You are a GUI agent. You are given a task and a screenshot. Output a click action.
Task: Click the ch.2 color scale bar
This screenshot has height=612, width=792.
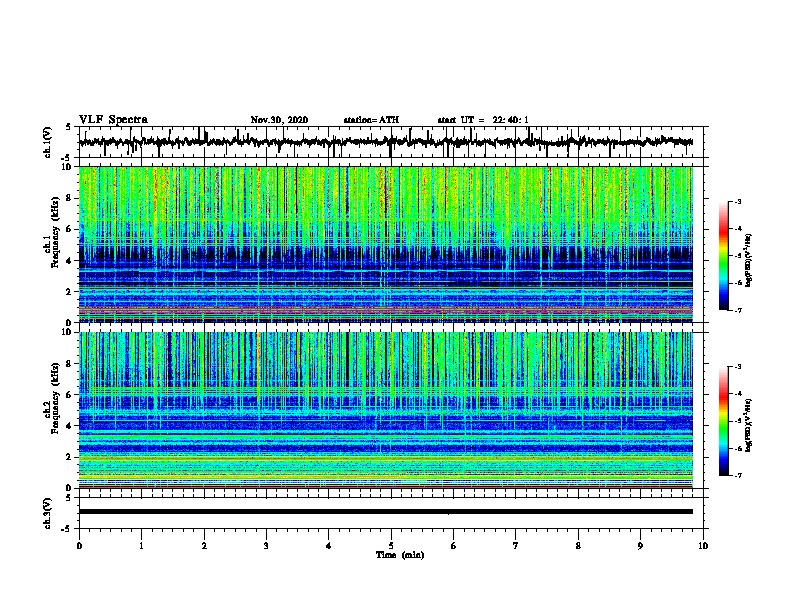pos(724,421)
